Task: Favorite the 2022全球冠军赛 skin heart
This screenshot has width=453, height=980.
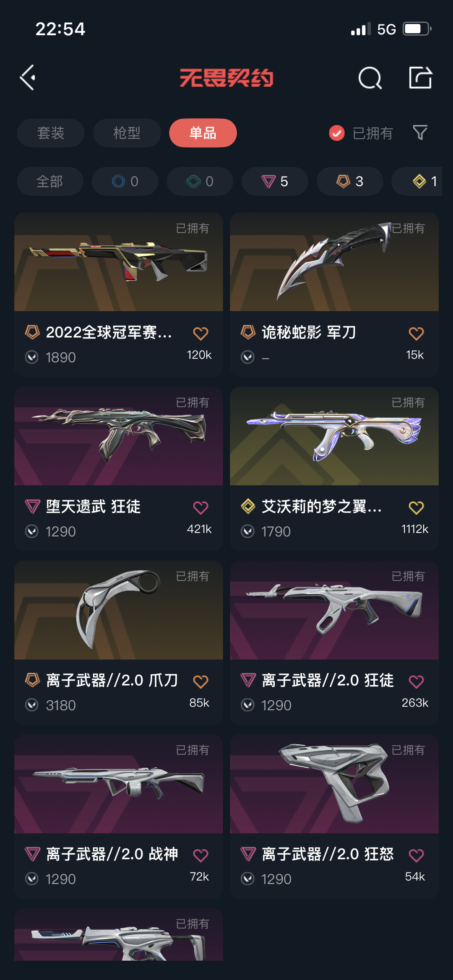Action: point(200,333)
